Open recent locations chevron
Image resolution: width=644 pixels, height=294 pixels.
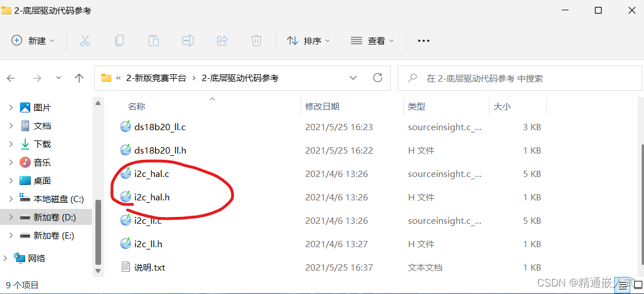click(58, 78)
